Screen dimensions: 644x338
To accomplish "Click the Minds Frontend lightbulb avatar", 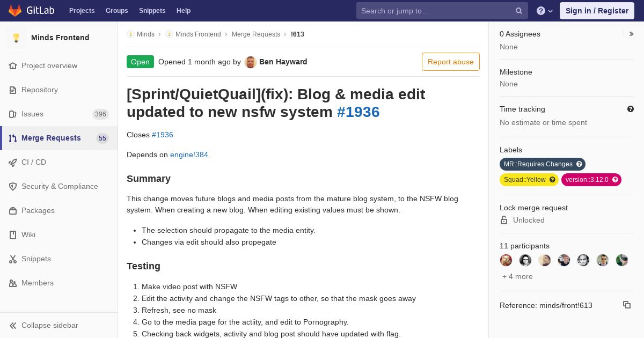I will click(16, 38).
